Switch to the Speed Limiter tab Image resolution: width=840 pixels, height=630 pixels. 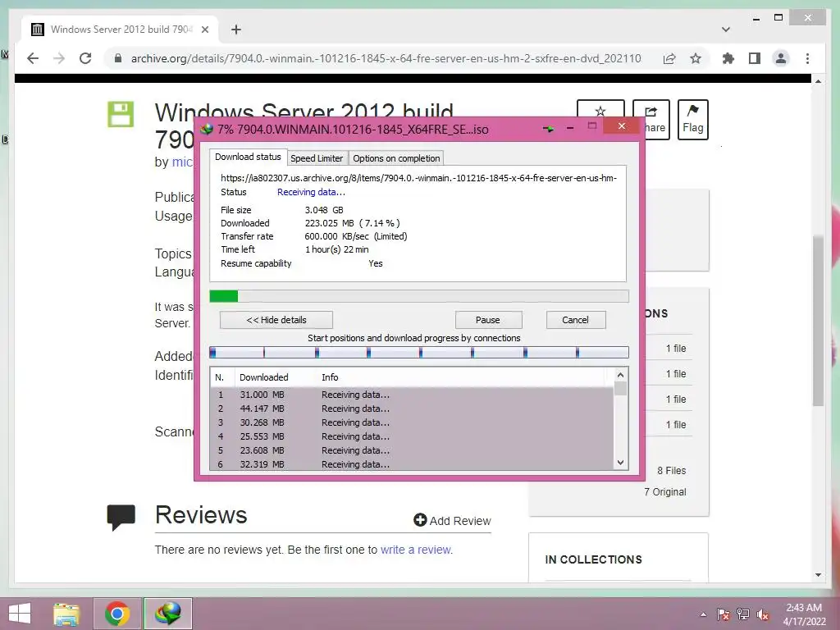pyautogui.click(x=317, y=158)
